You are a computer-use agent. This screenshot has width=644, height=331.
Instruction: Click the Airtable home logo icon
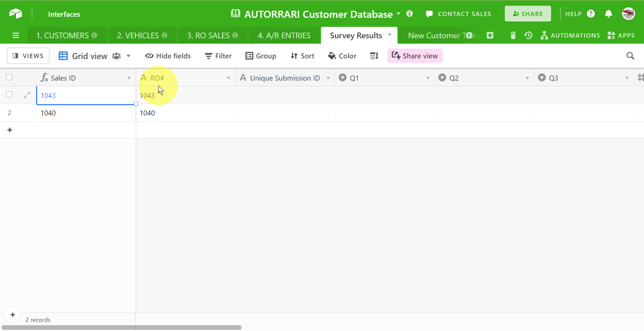[x=15, y=14]
